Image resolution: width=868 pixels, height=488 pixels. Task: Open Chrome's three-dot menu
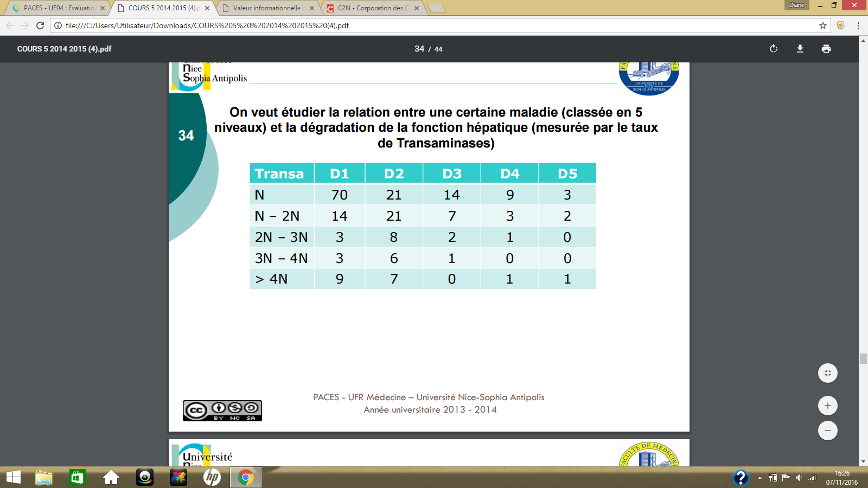[858, 25]
